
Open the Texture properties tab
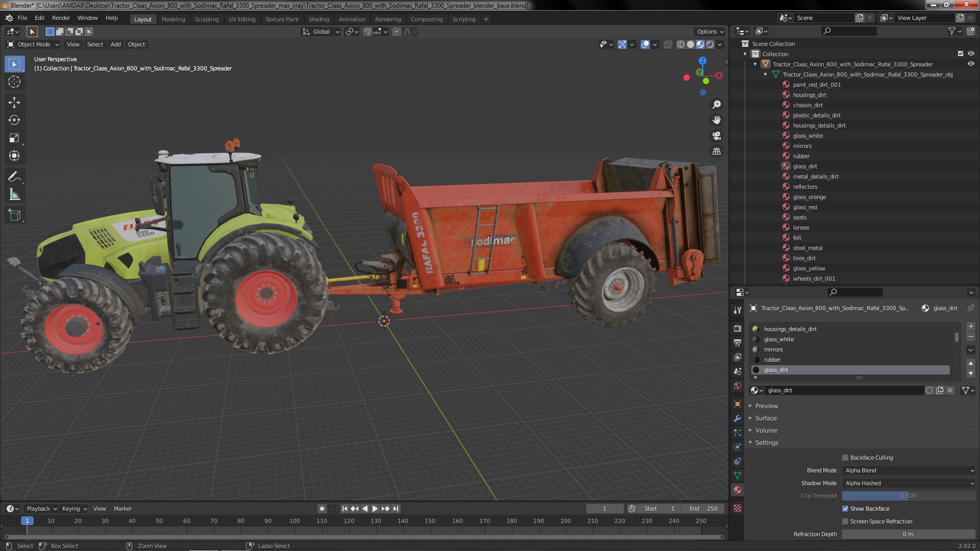[737, 508]
